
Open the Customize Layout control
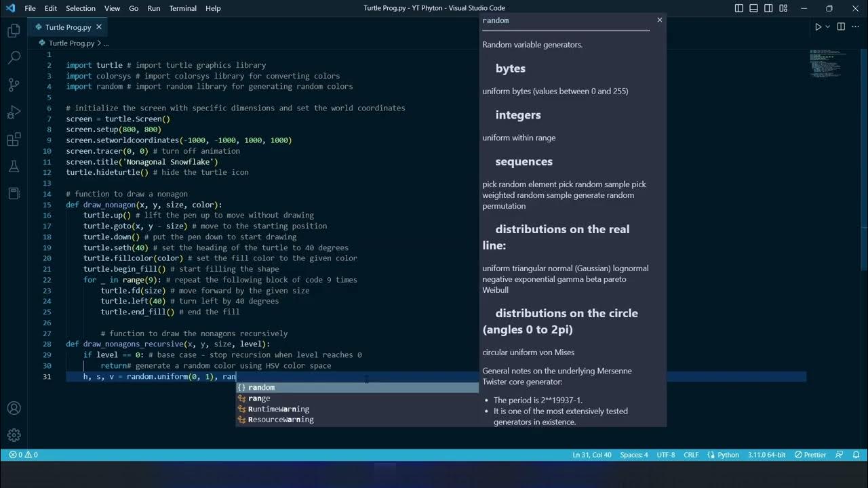click(783, 8)
